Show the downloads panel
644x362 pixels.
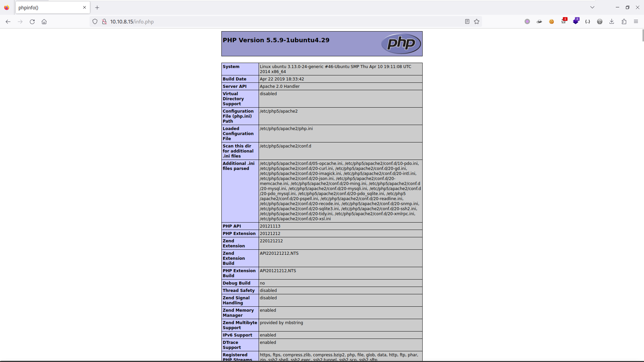click(612, 21)
